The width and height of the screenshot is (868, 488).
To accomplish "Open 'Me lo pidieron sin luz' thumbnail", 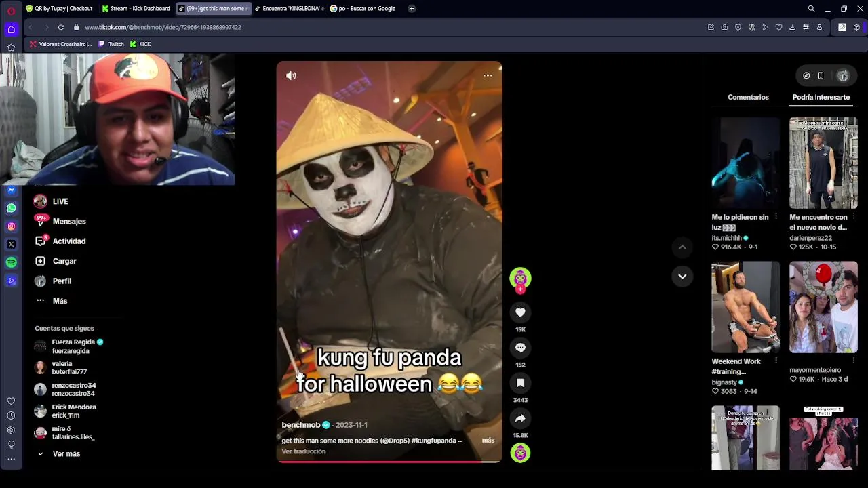I will coord(745,163).
